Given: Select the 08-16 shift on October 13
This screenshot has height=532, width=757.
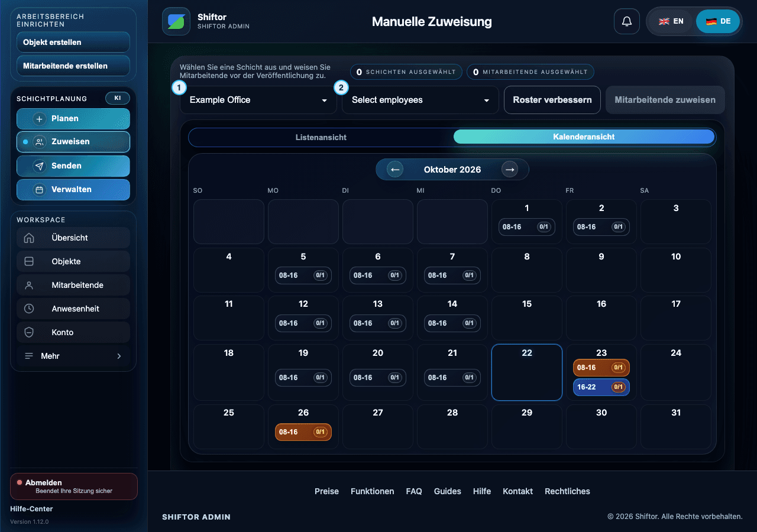Looking at the screenshot, I should tap(378, 323).
